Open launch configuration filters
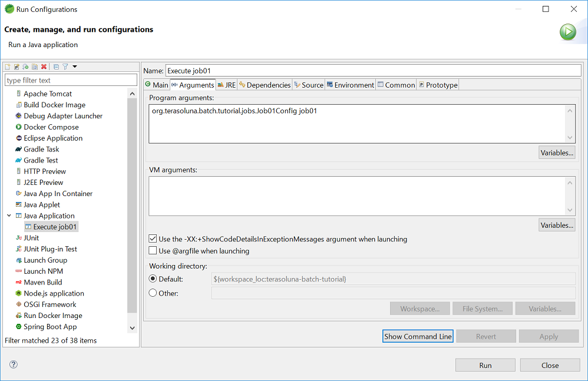The height and width of the screenshot is (381, 588). (65, 67)
